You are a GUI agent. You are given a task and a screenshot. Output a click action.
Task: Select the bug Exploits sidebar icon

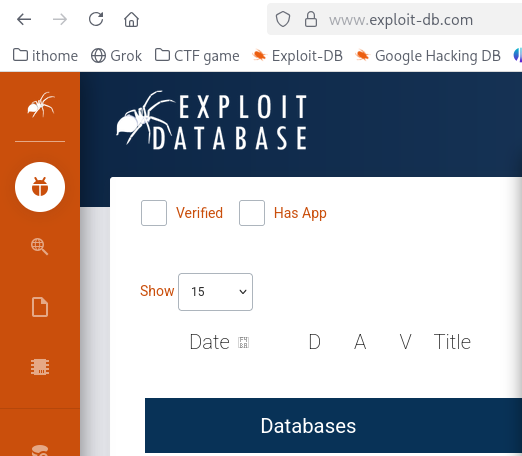(40, 187)
